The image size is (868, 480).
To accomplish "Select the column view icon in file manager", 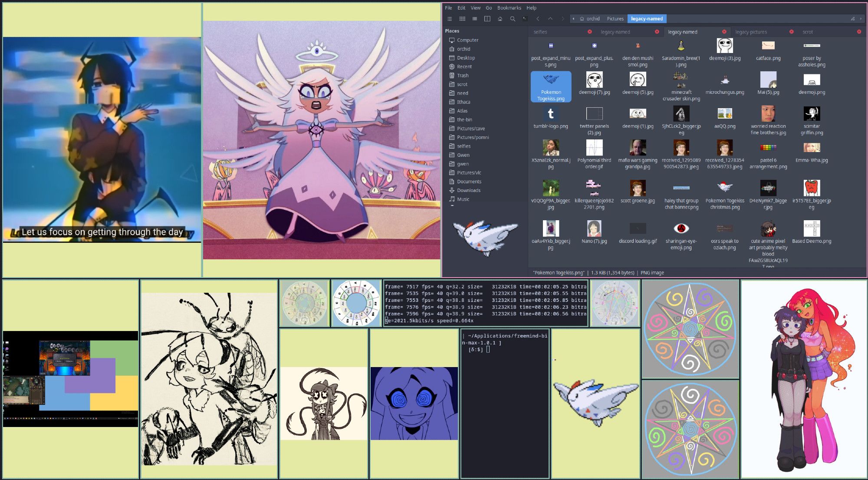I will pyautogui.click(x=486, y=19).
